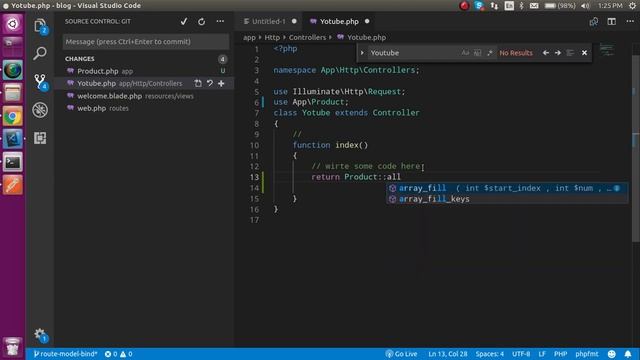The width and height of the screenshot is (640, 360).
Task: Open the Extensions view in activity bar
Action: point(40,138)
